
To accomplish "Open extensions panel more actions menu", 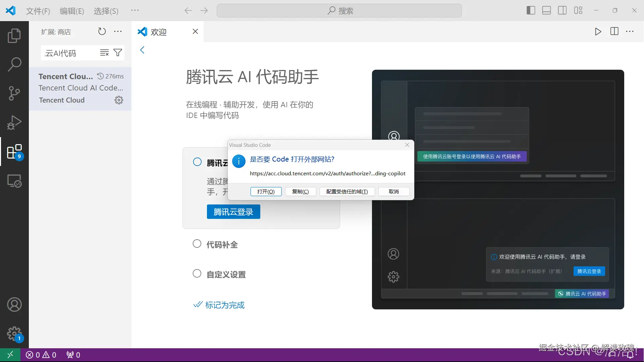I will pyautogui.click(x=118, y=31).
